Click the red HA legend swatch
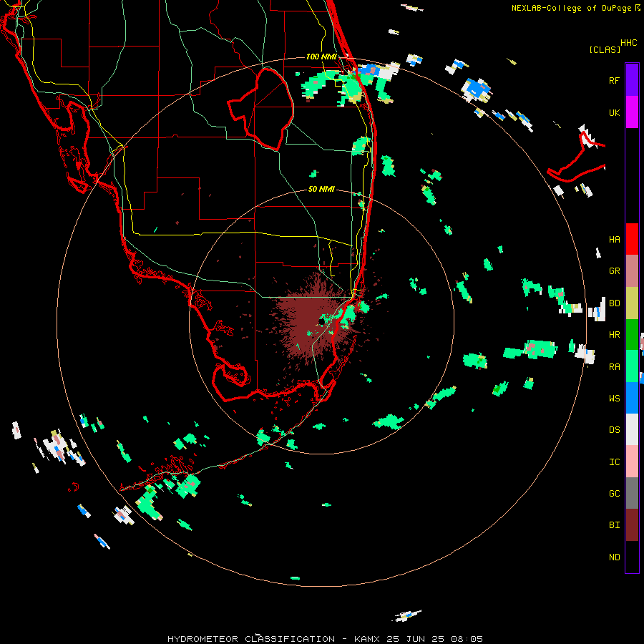 632,239
